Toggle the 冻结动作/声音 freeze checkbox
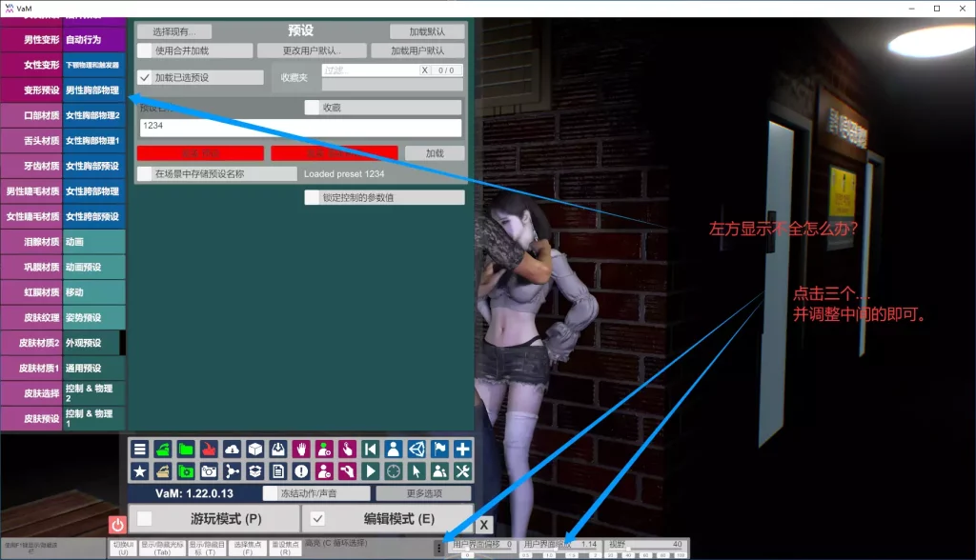This screenshot has height=560, width=976. pos(270,493)
